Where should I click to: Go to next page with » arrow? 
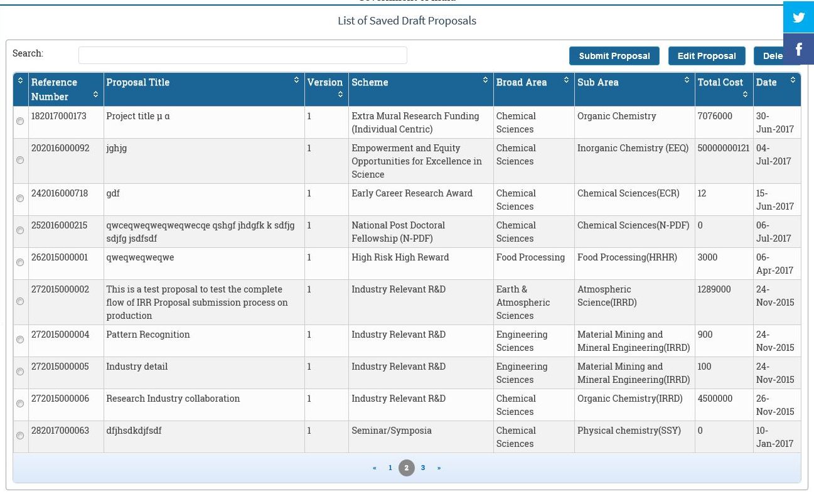439,468
